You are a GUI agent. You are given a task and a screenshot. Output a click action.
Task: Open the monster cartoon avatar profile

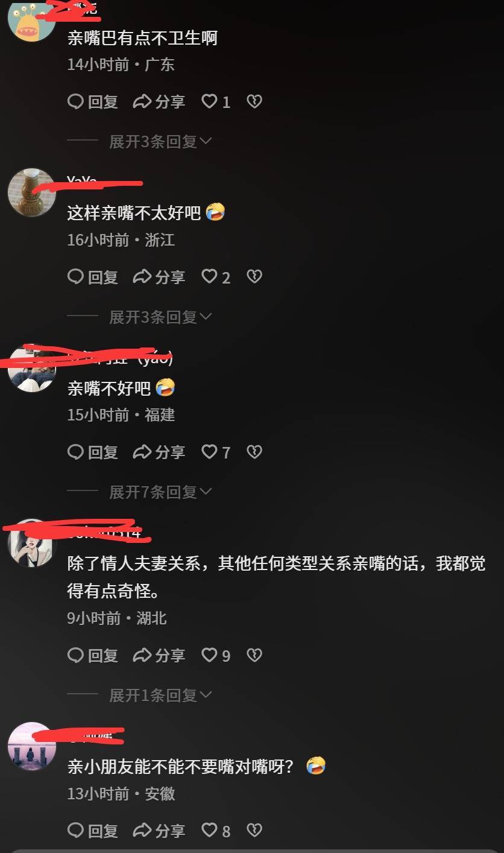point(31,18)
